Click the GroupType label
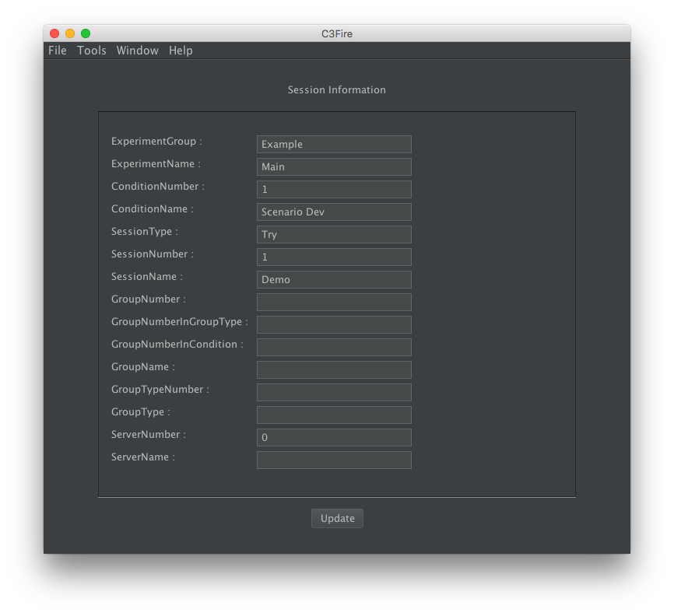Screen dimensions: 674x616 (x=141, y=412)
